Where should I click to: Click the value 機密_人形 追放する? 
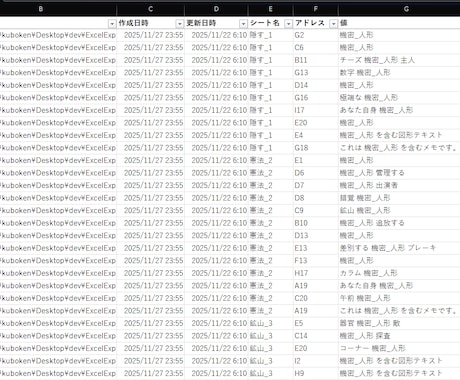click(372, 223)
